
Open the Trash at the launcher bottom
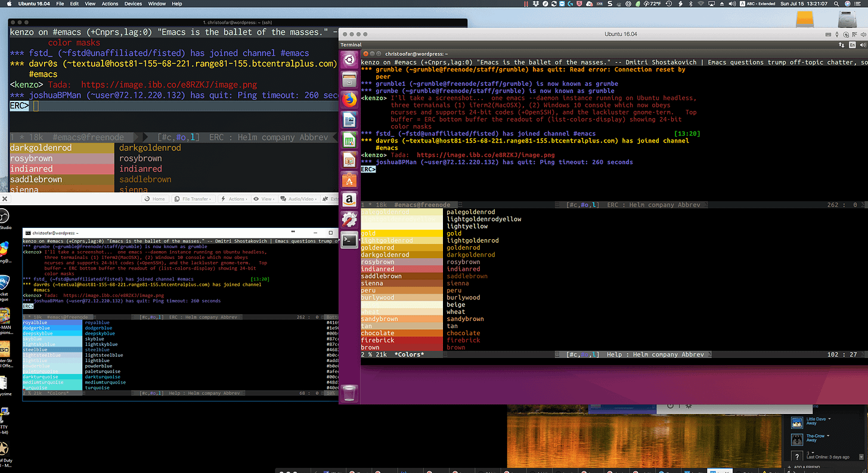click(349, 393)
